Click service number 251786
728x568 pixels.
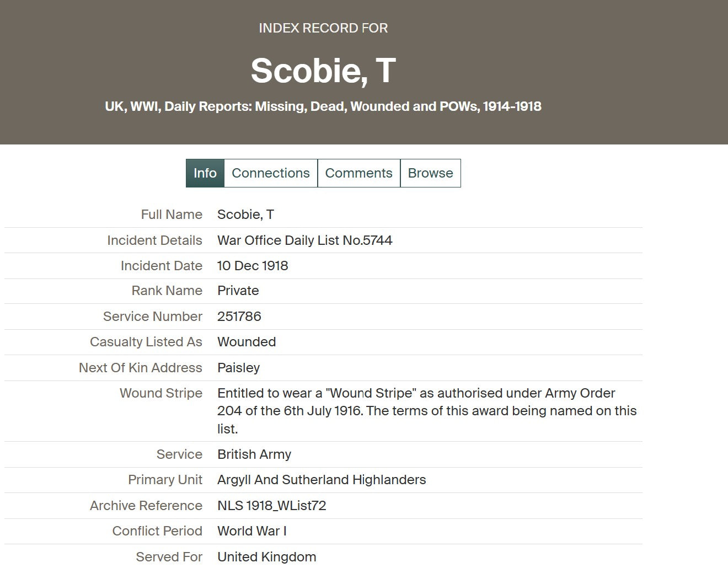point(239,317)
